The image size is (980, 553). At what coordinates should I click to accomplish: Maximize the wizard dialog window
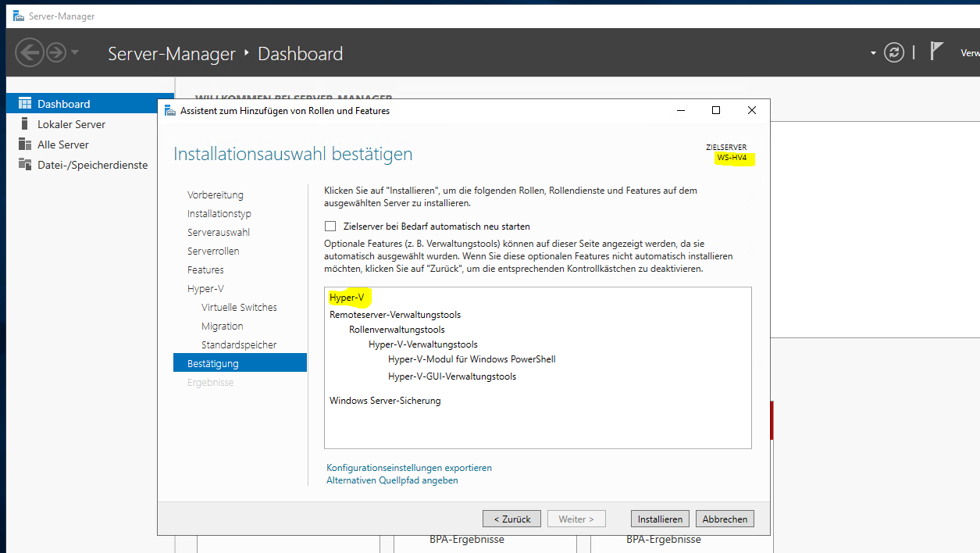click(716, 111)
